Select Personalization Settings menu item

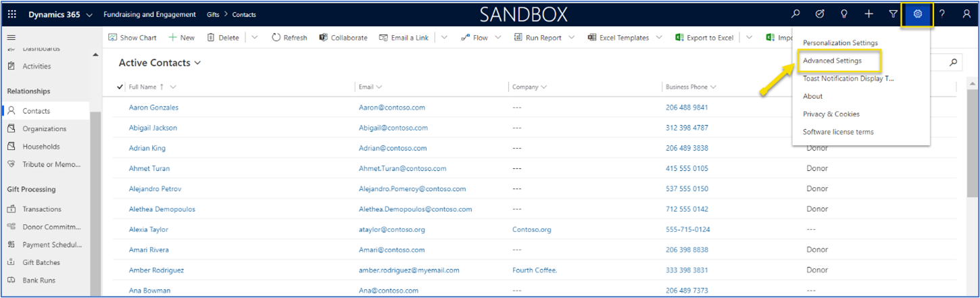pyautogui.click(x=840, y=43)
